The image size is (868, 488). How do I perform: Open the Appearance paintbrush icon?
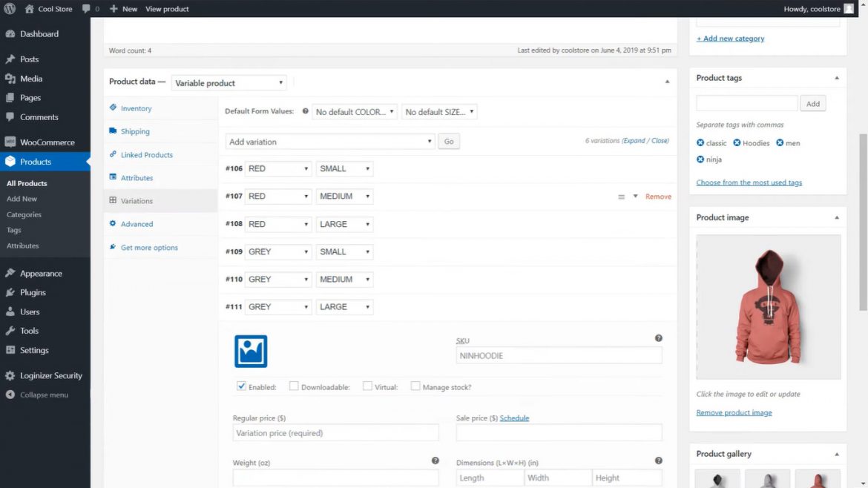(12, 273)
